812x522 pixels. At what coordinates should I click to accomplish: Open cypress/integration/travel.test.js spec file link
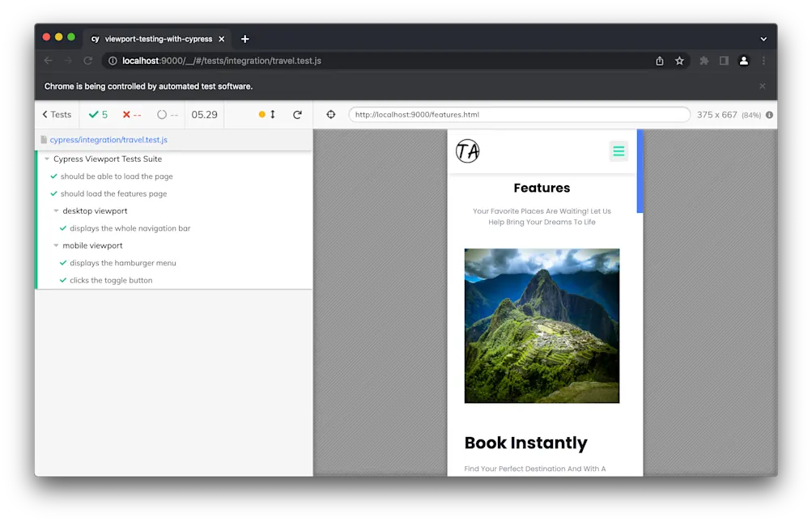tap(108, 140)
